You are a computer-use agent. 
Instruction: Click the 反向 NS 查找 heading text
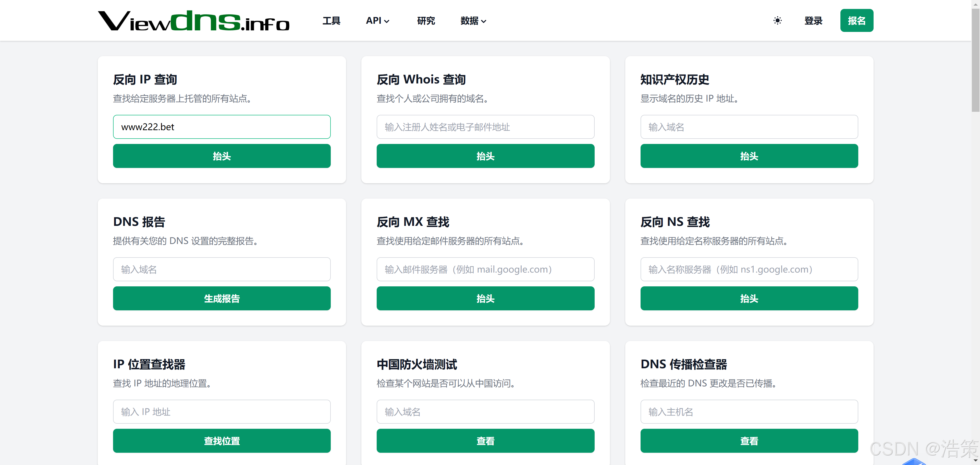tap(675, 222)
